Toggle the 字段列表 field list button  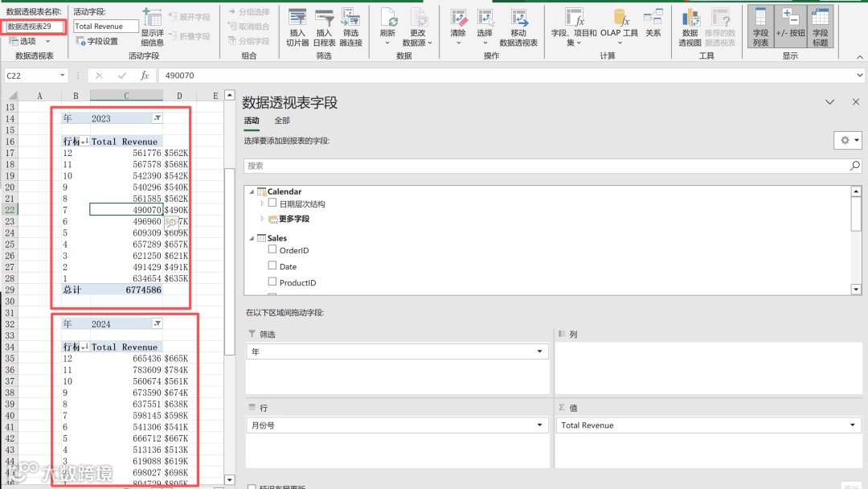760,27
